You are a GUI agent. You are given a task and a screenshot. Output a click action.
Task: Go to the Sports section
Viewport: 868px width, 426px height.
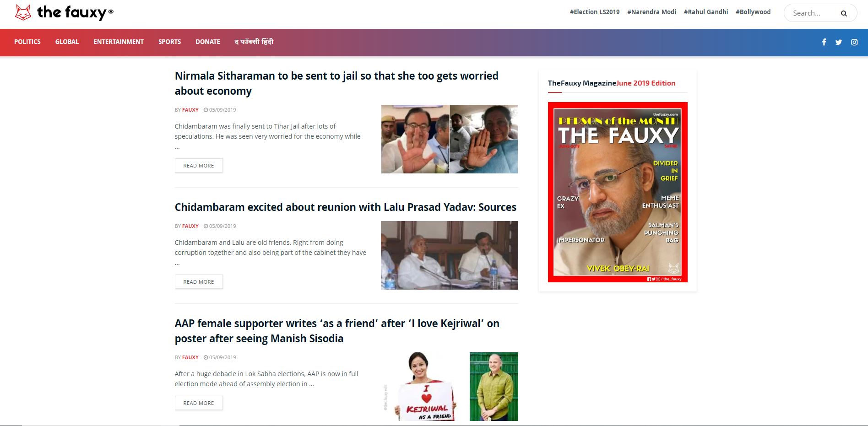tap(169, 42)
